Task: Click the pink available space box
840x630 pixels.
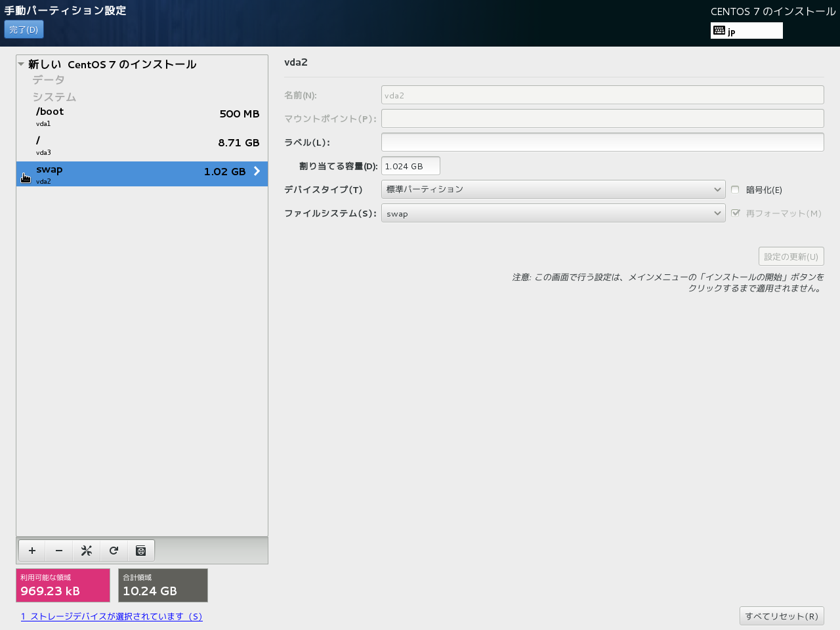Action: [x=63, y=585]
